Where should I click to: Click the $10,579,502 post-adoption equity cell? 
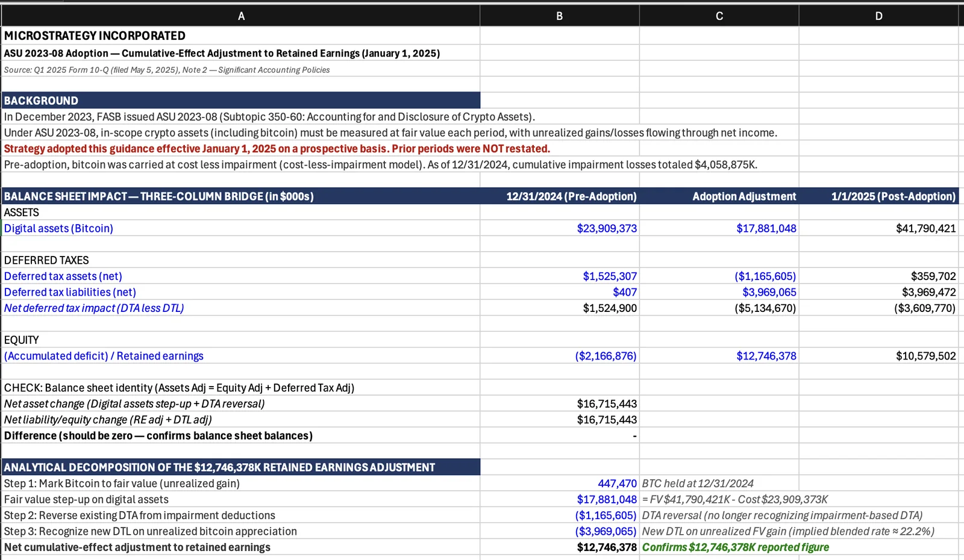tap(878, 356)
